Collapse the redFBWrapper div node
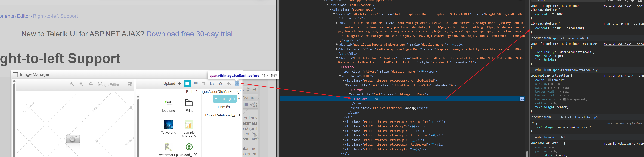This screenshot has width=644, height=157. pos(327,5)
